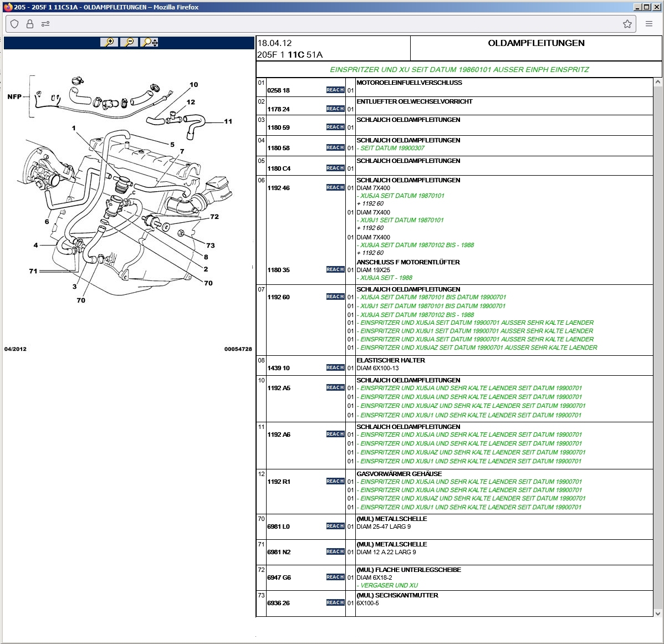Click the padlock site information icon
This screenshot has height=644, width=664.
[30, 24]
